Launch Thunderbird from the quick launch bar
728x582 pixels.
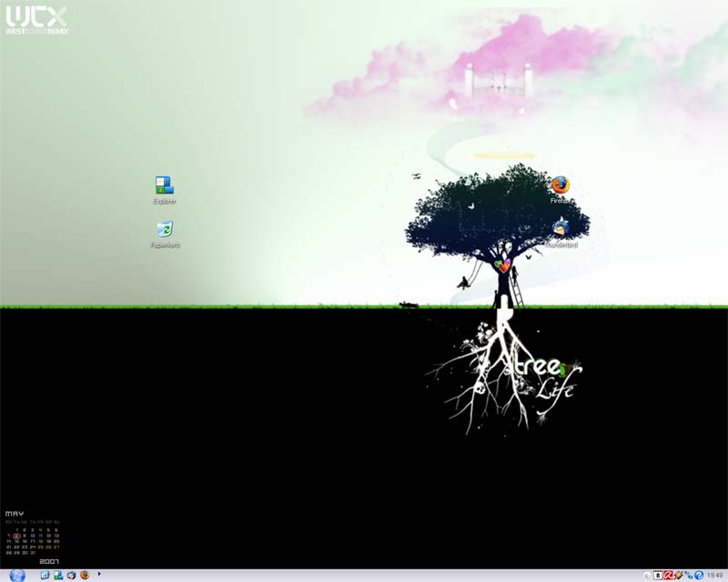click(x=71, y=575)
